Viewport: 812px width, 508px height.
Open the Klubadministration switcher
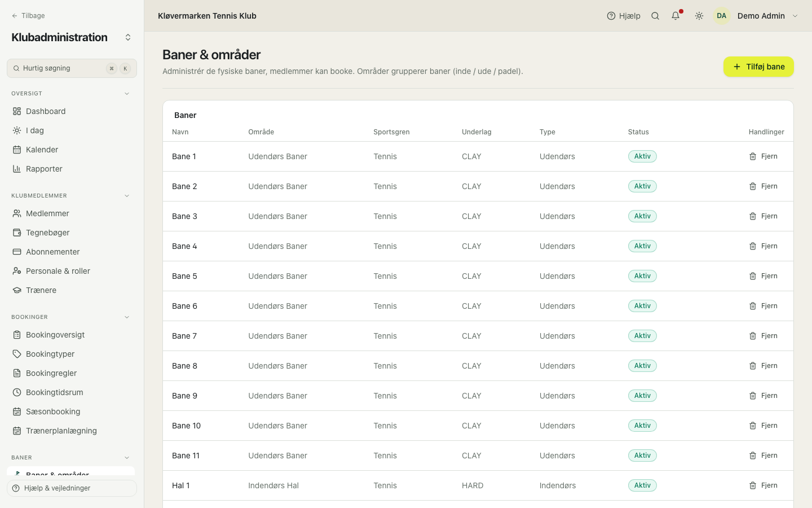tap(128, 37)
